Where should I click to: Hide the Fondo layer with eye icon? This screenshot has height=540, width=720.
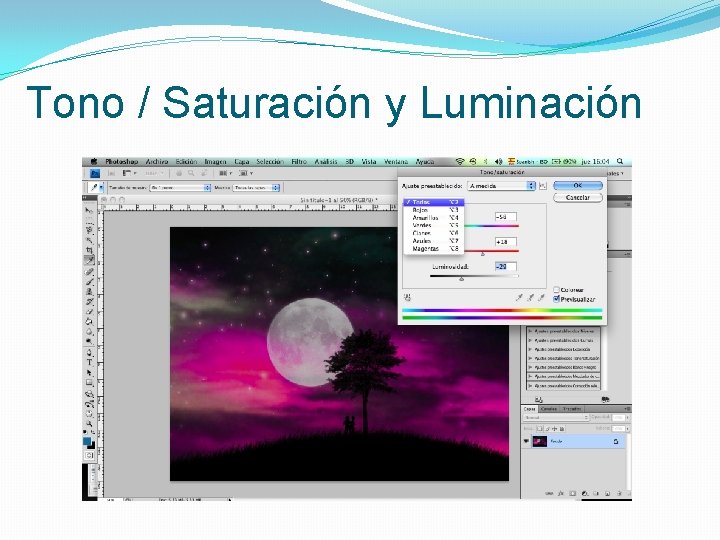(x=526, y=442)
